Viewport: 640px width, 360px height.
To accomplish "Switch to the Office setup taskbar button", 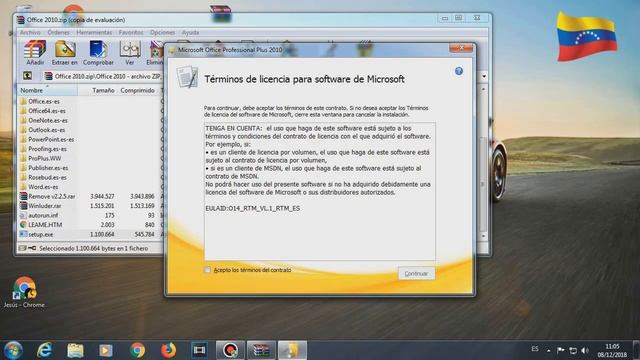I will click(x=292, y=350).
